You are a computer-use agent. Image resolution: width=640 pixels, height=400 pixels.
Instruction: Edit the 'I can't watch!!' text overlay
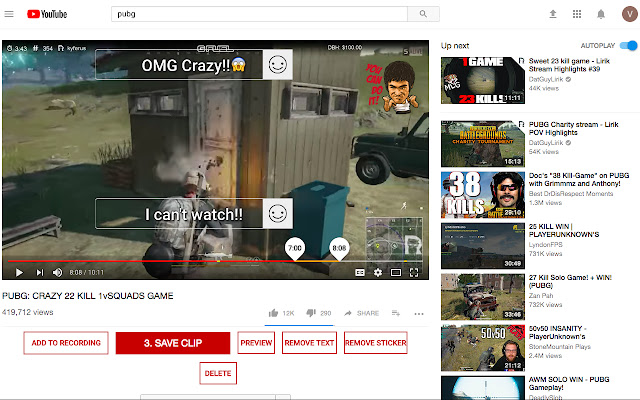179,213
